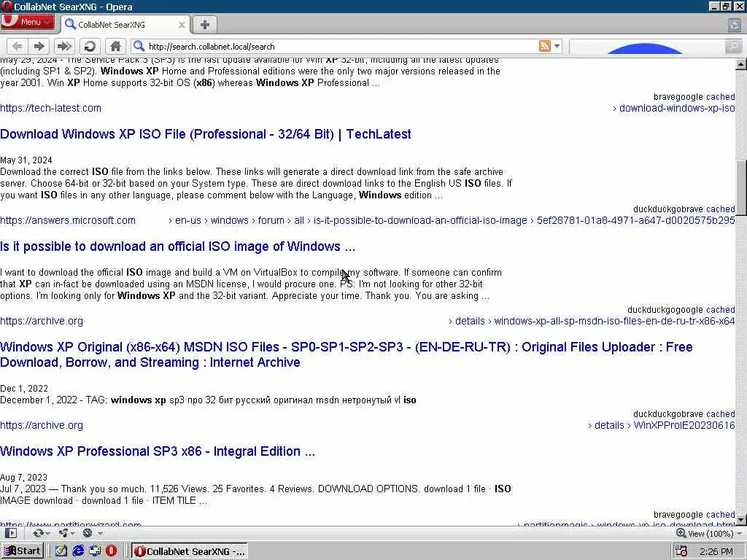Launch the notepad quick launch icon
Viewport: 747px width, 560px height.
[61, 551]
